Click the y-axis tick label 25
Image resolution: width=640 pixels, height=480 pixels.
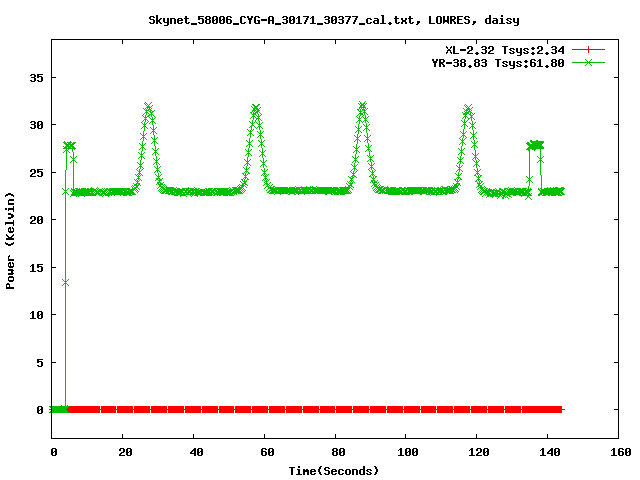point(36,173)
